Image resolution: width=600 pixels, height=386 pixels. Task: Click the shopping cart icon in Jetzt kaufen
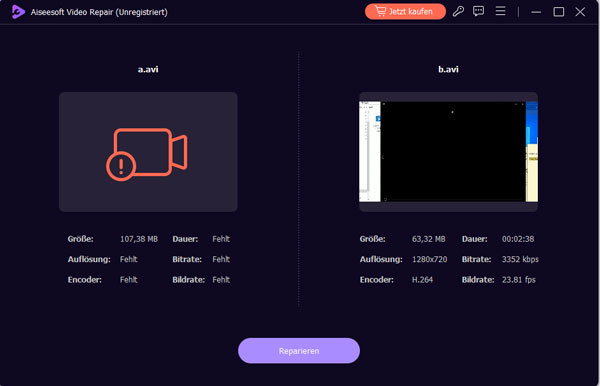(380, 11)
